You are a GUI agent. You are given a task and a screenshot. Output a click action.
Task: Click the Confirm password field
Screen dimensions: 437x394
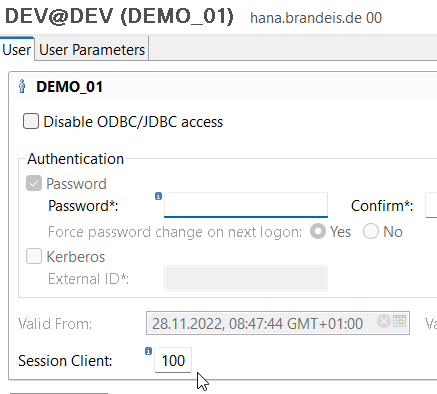pyautogui.click(x=431, y=205)
